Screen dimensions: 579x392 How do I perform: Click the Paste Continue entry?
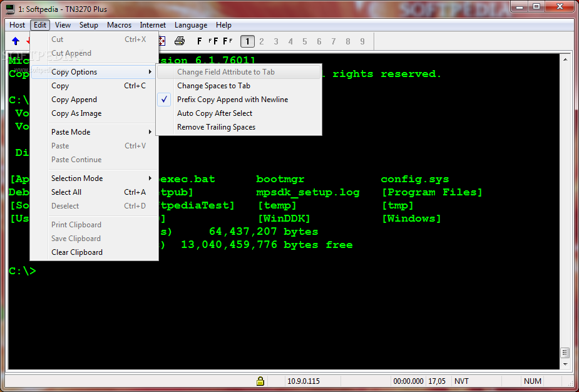pyautogui.click(x=94, y=160)
